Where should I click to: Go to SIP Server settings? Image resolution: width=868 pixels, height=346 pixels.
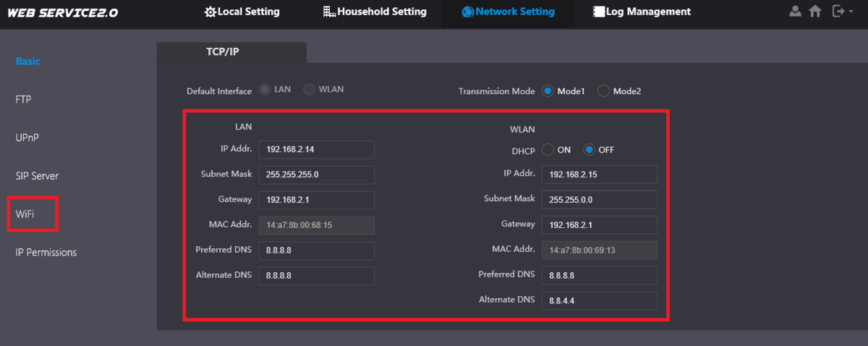coord(37,176)
